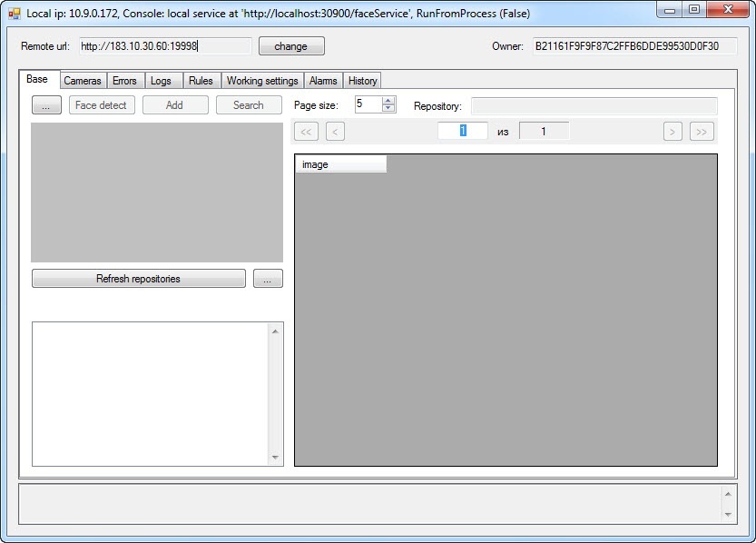Click the image column header
Image resolution: width=756 pixels, height=543 pixels.
click(341, 164)
